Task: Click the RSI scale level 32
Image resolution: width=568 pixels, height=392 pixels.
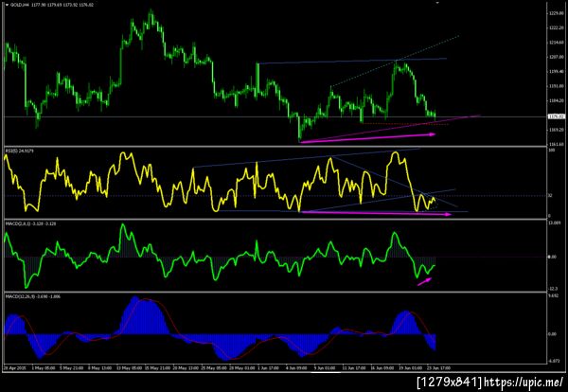Action: [550, 196]
